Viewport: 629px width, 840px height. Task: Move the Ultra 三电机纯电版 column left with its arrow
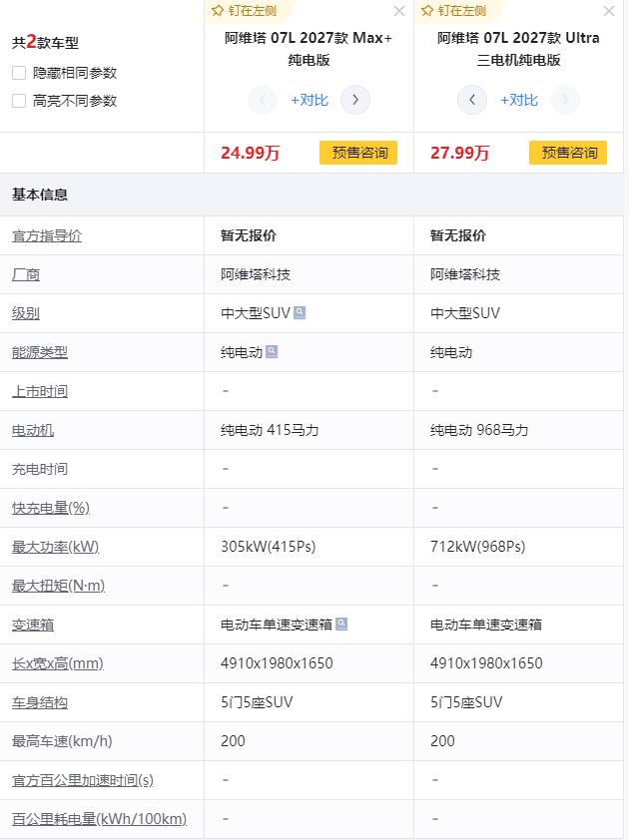click(x=472, y=100)
